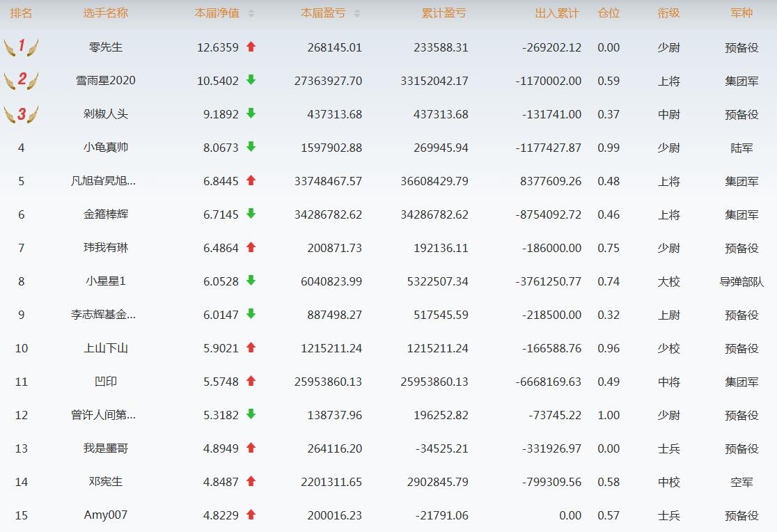Sort by 本届净值 using the sort arrows
This screenshot has height=532, width=777.
click(x=251, y=14)
